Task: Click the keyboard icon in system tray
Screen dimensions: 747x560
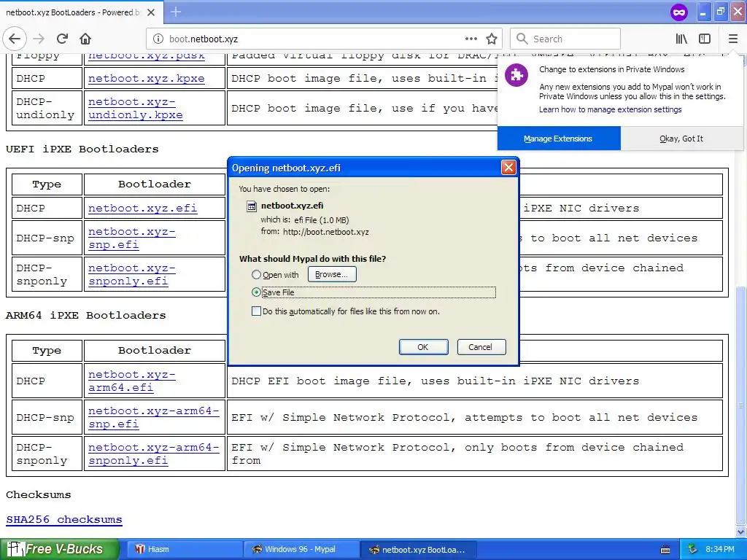Action: 665,550
